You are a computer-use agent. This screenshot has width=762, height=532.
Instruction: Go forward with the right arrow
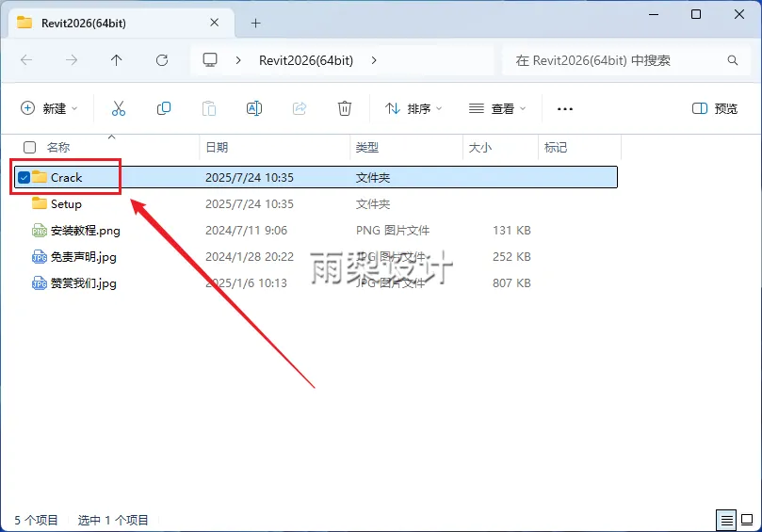(72, 60)
